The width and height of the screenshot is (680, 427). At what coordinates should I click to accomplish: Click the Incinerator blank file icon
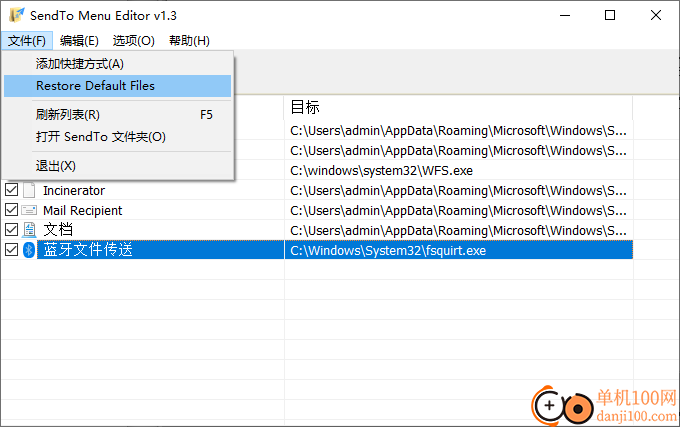click(x=29, y=190)
